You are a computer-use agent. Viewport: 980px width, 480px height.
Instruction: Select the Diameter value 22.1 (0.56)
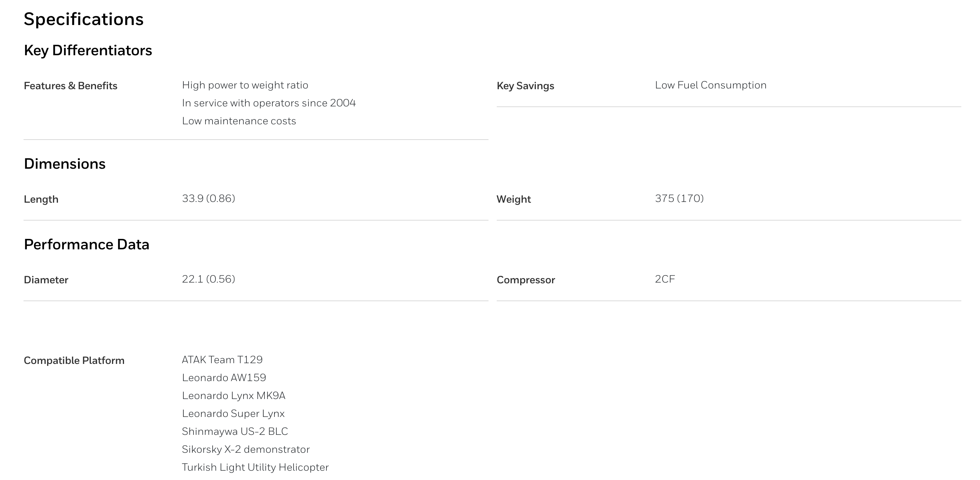(x=208, y=279)
